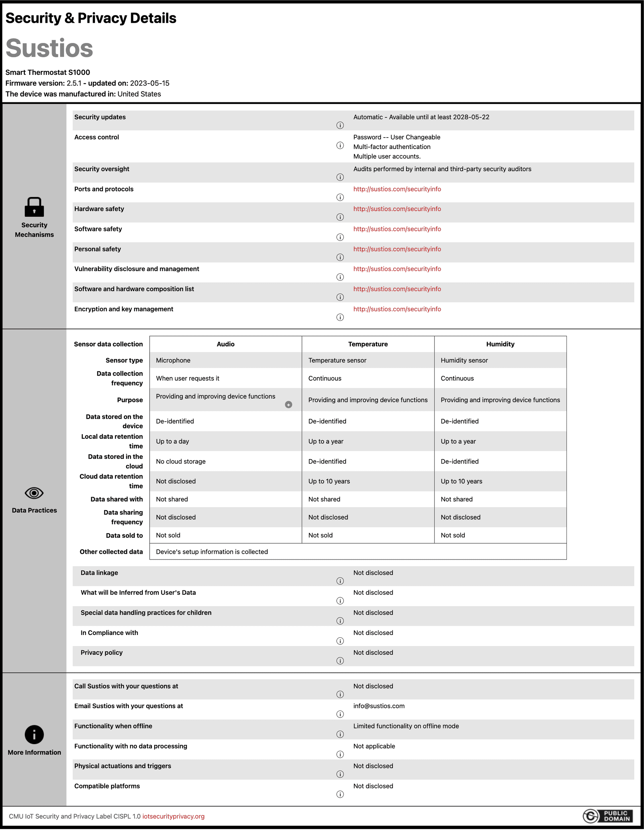Click the Public Domain badge

pos(608,816)
